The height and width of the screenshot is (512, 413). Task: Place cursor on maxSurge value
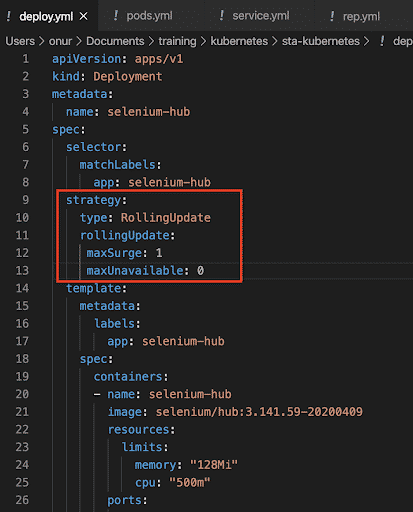(159, 253)
